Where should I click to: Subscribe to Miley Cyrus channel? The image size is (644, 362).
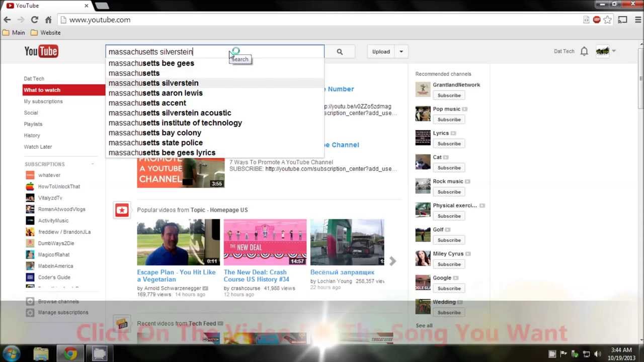[x=449, y=264]
